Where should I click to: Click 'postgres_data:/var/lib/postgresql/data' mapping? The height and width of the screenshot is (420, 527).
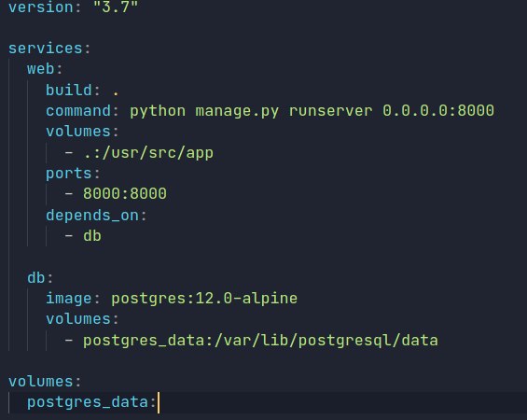(260, 341)
